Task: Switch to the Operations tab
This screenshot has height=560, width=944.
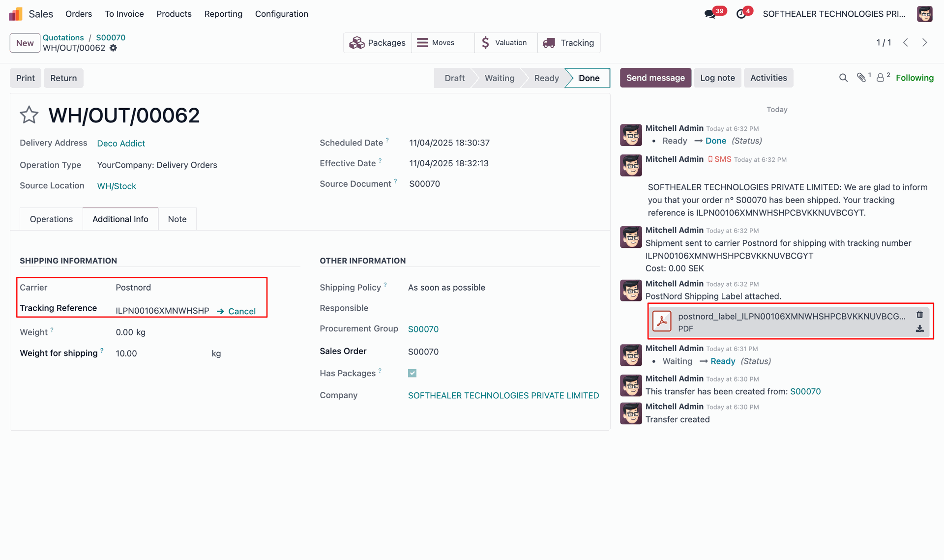Action: (x=51, y=219)
